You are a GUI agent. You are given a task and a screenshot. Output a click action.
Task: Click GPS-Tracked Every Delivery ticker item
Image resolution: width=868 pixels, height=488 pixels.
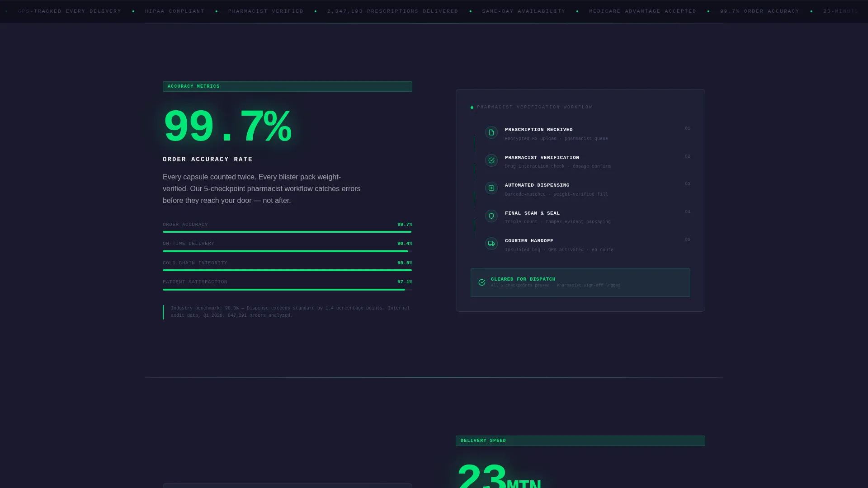click(x=70, y=11)
